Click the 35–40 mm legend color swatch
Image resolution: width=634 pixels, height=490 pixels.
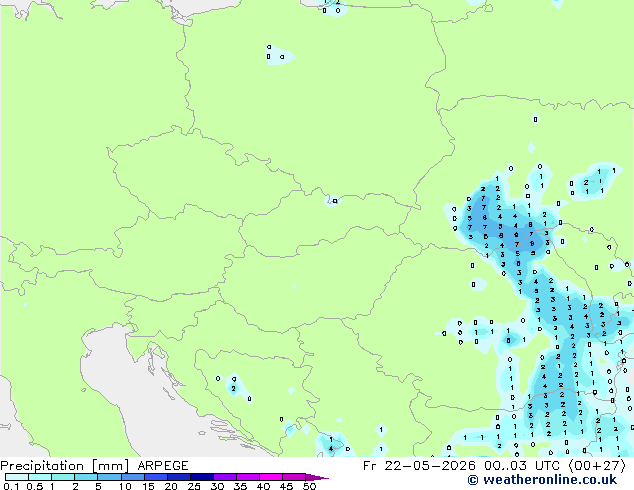(247, 477)
